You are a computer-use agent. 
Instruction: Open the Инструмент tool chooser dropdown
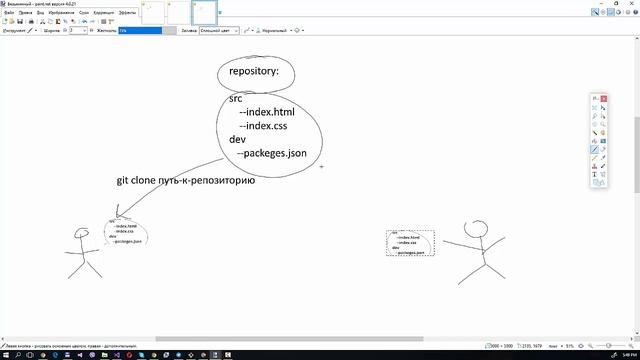point(32,31)
